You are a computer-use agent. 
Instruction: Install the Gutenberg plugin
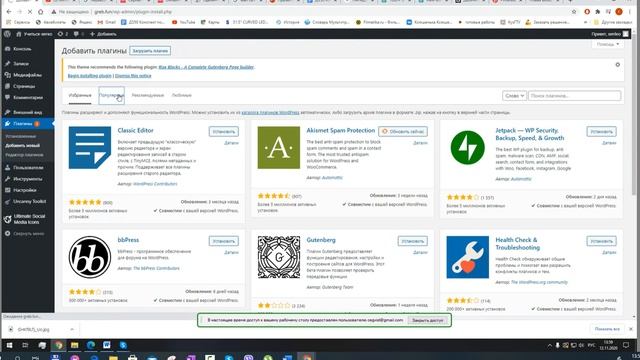(413, 241)
